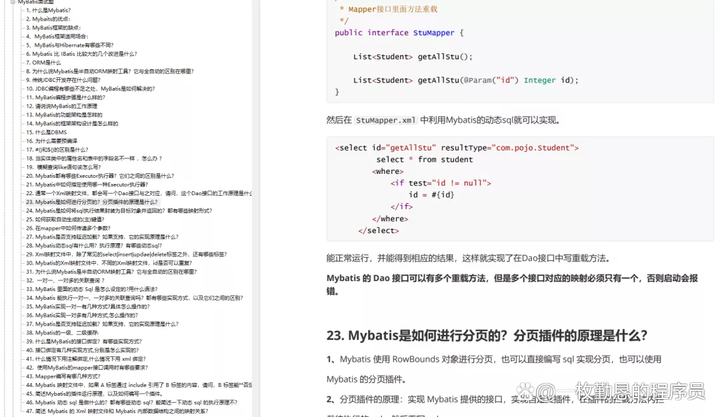Screen dimensions: 720x417
Task: Select outline item '7. ORM是什么'
Action: tap(44, 62)
